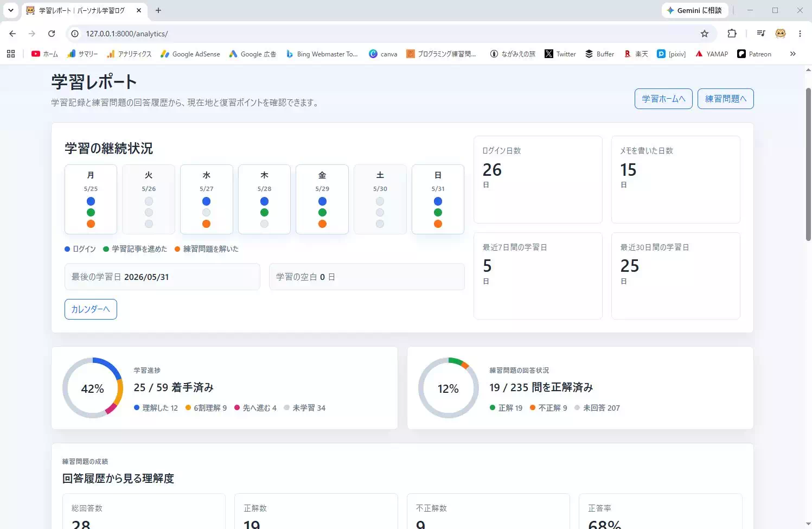The height and width of the screenshot is (529, 812).
Task: Click the 未回答 207 legend item
Action: (597, 408)
